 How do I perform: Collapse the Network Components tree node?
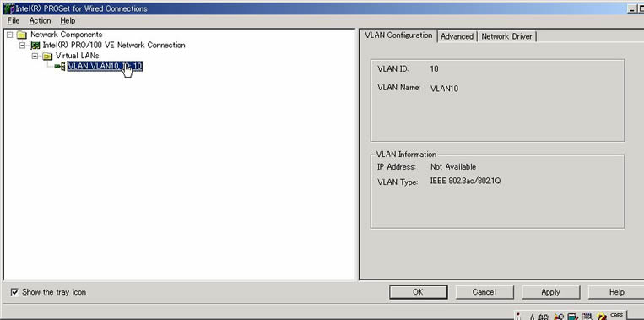[x=10, y=35]
